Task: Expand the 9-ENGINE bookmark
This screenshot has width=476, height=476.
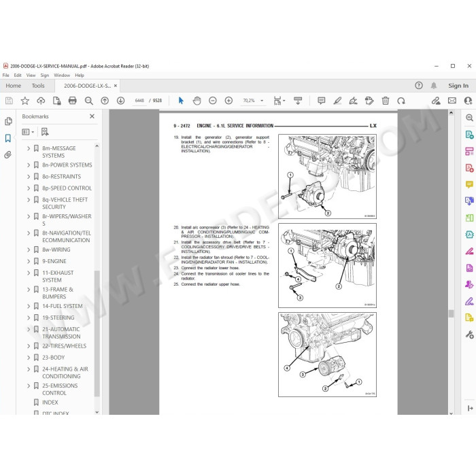Action: (x=29, y=261)
